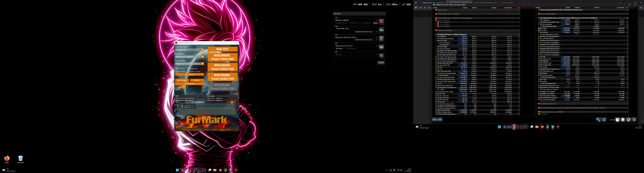Open CPU Burner in FurMark

coord(190,84)
